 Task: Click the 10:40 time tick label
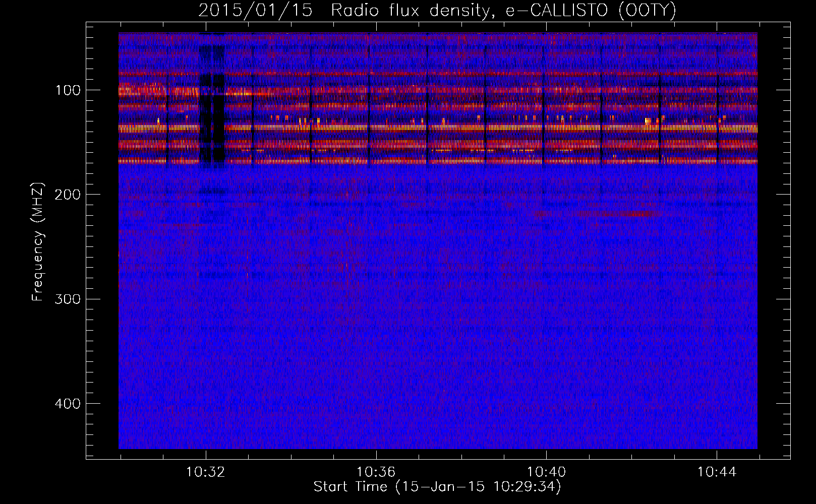(547, 472)
